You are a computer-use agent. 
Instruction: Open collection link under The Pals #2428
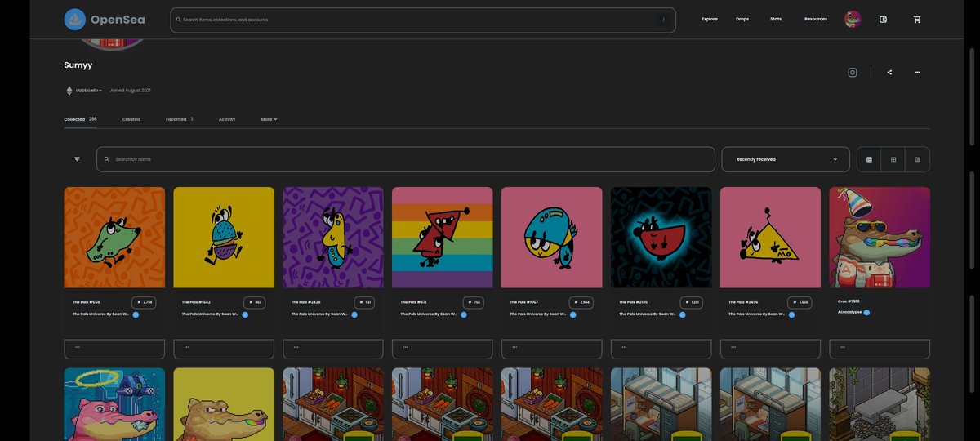pos(320,314)
